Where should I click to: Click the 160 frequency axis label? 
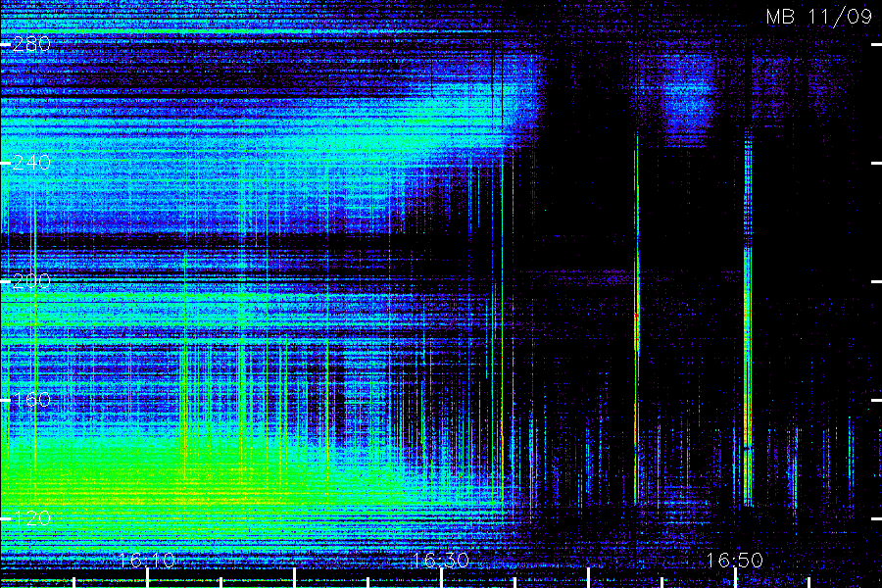(x=31, y=400)
